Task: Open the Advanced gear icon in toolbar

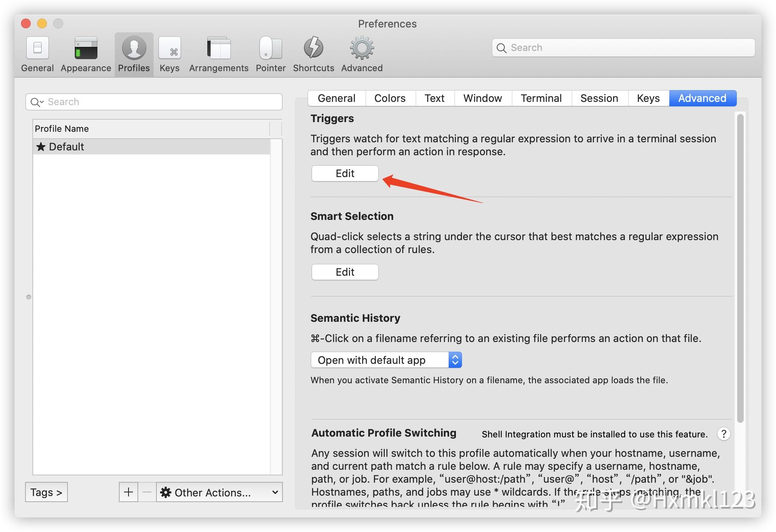Action: (362, 48)
